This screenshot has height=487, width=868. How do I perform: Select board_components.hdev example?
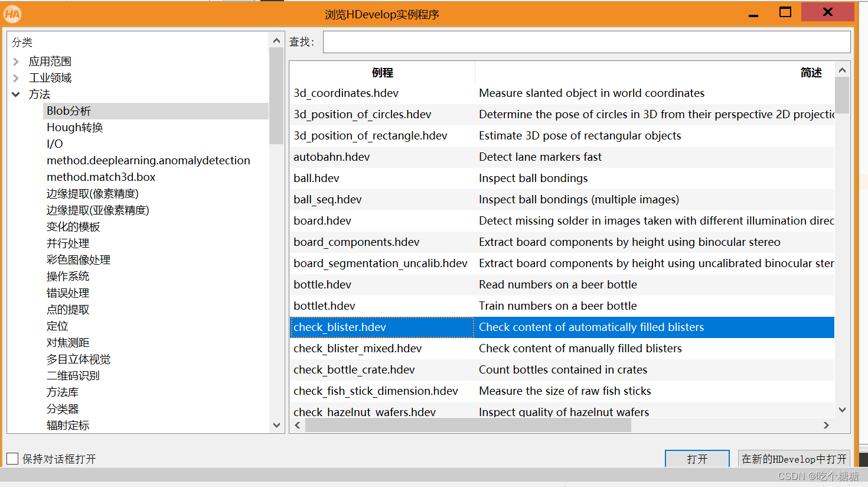(357, 242)
